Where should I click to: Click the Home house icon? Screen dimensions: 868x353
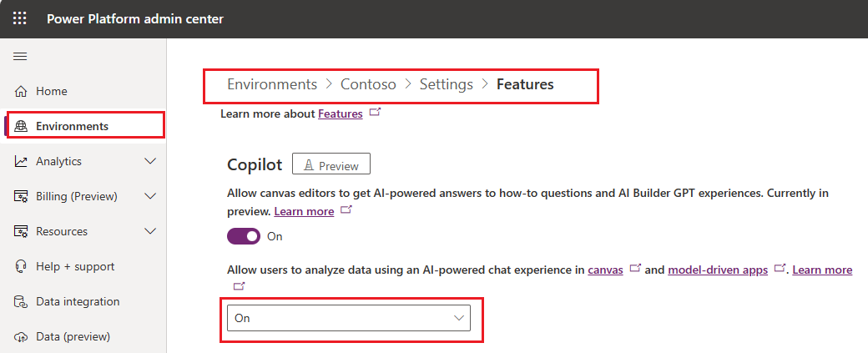(22, 91)
